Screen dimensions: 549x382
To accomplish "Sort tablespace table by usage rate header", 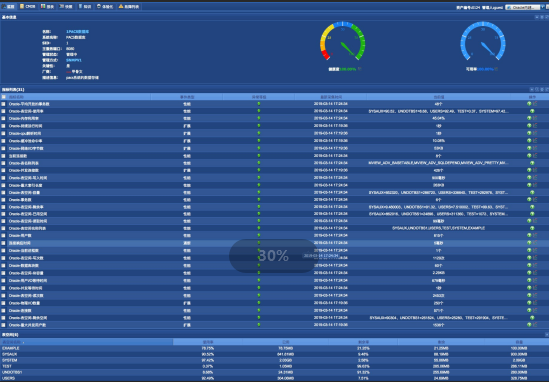I will pos(208,342).
